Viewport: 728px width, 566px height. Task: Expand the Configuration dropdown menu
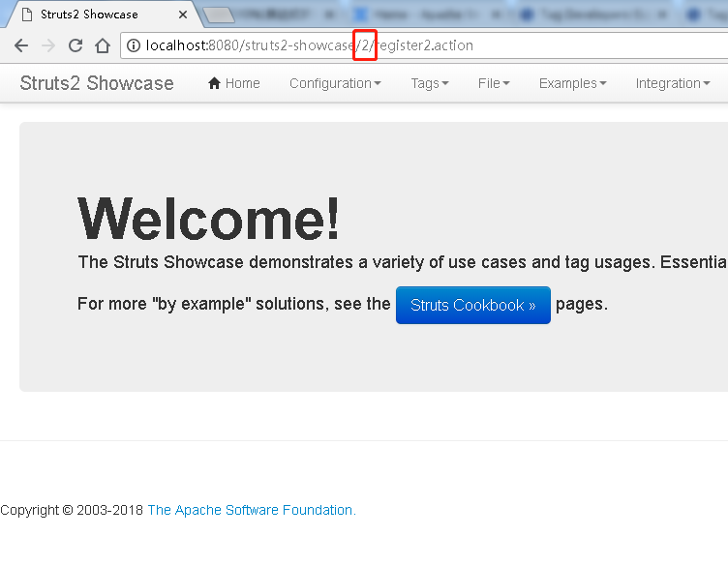[335, 83]
